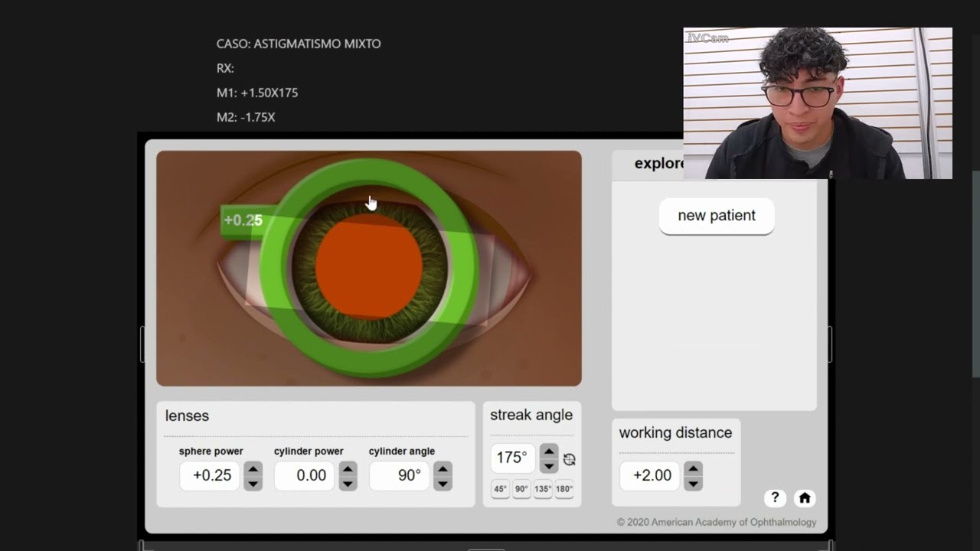Click 'CASO: ASTIGMATISMO MIXTO' text
Image resolution: width=980 pixels, height=551 pixels.
(x=299, y=44)
